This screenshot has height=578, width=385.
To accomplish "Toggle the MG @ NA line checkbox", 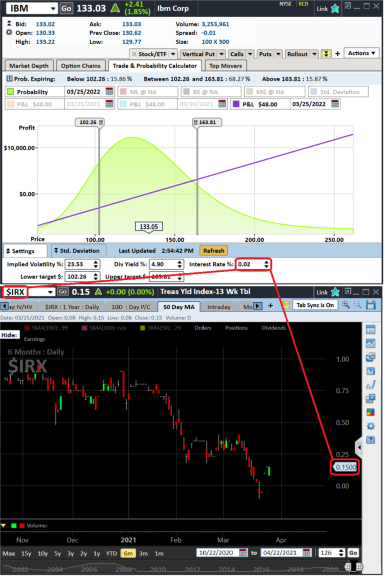I will [x=250, y=91].
